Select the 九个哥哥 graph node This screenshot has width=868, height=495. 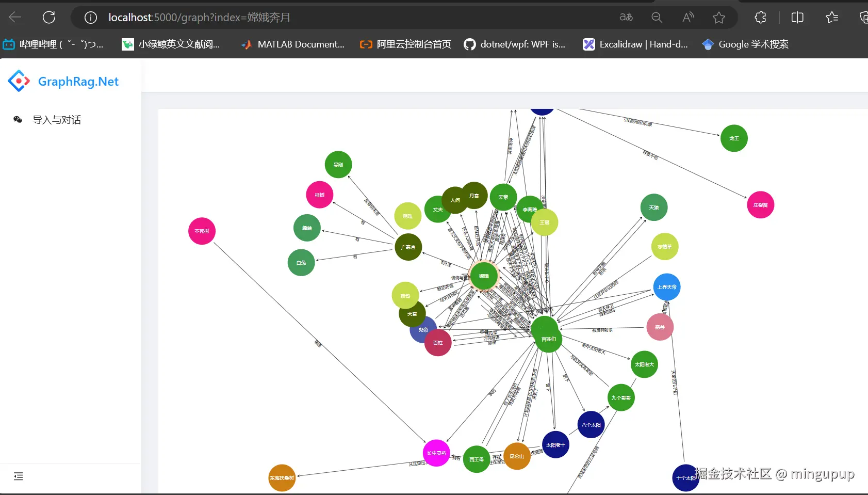[x=621, y=397]
